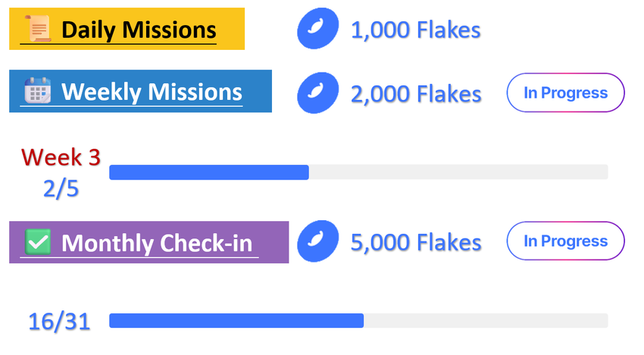Click the flake coin icon next to 5,000 Flakes

point(316,241)
